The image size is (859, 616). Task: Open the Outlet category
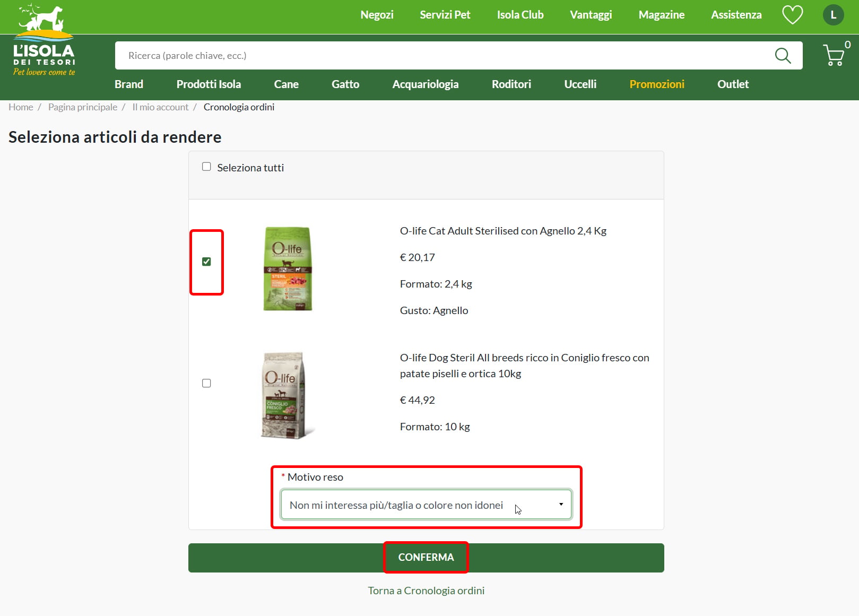[x=733, y=84]
